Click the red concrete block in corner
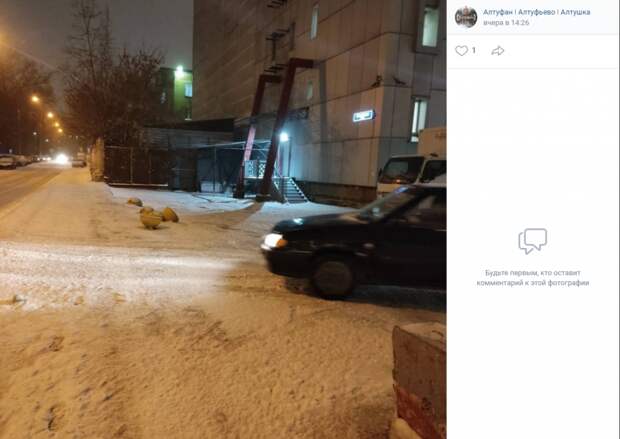Viewport: 620px width, 439px height. [419, 380]
